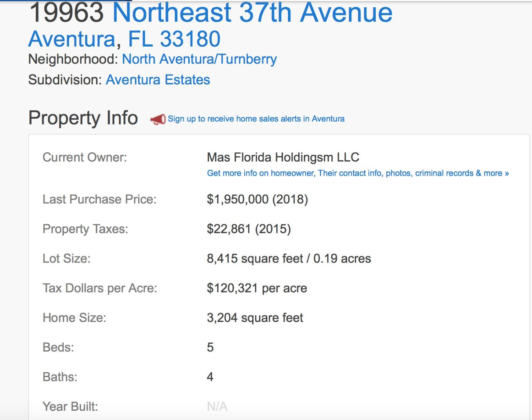Click the 19963 house number text
Image resolution: width=532 pixels, height=420 pixels.
(x=66, y=13)
